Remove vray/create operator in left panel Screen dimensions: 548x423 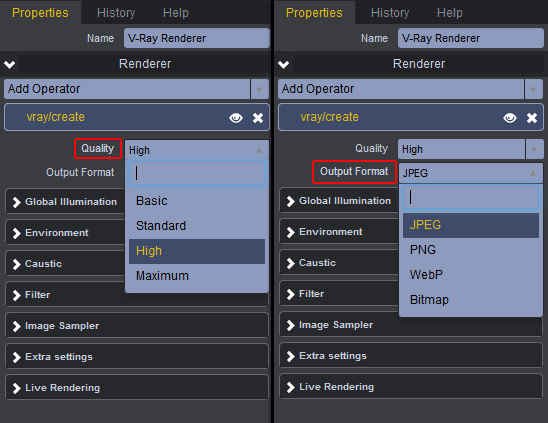(x=258, y=118)
